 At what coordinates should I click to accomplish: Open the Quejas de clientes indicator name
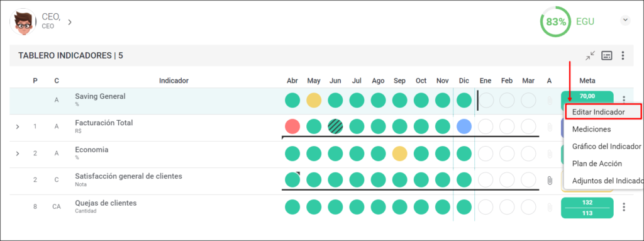point(106,203)
